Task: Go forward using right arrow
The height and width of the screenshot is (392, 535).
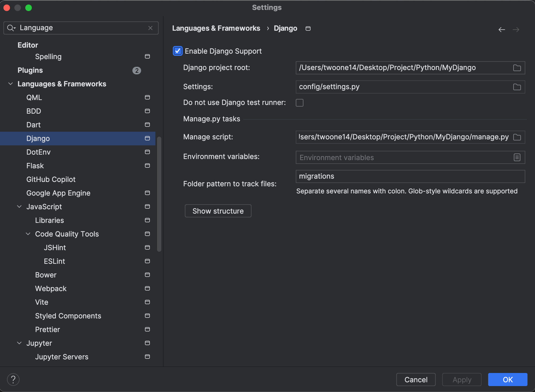Action: (516, 29)
